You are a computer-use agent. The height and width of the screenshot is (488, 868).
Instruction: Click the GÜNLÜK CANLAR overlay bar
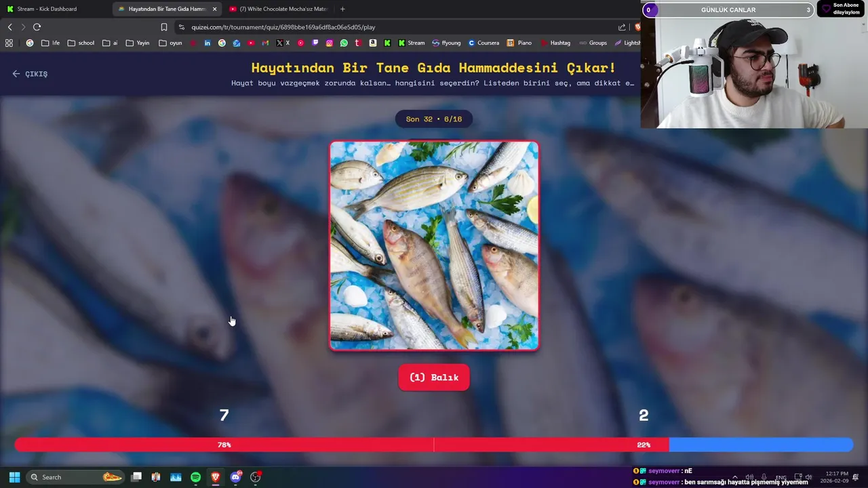tap(728, 10)
